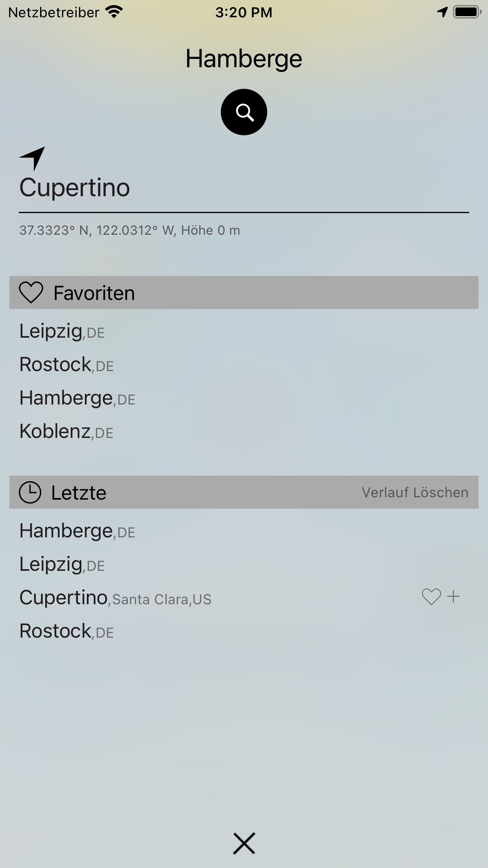
Task: Tap the black magnifying glass search button
Action: [244, 112]
